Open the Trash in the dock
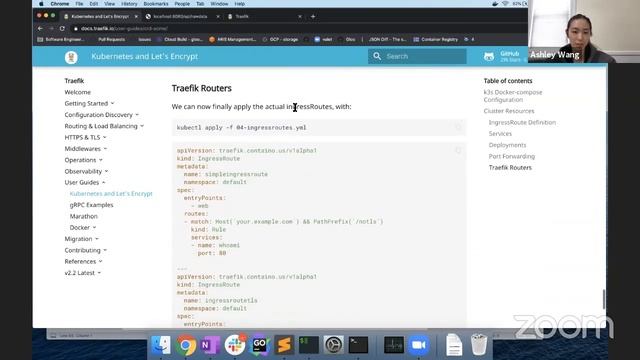Image resolution: width=640 pixels, height=360 pixels. 479,344
